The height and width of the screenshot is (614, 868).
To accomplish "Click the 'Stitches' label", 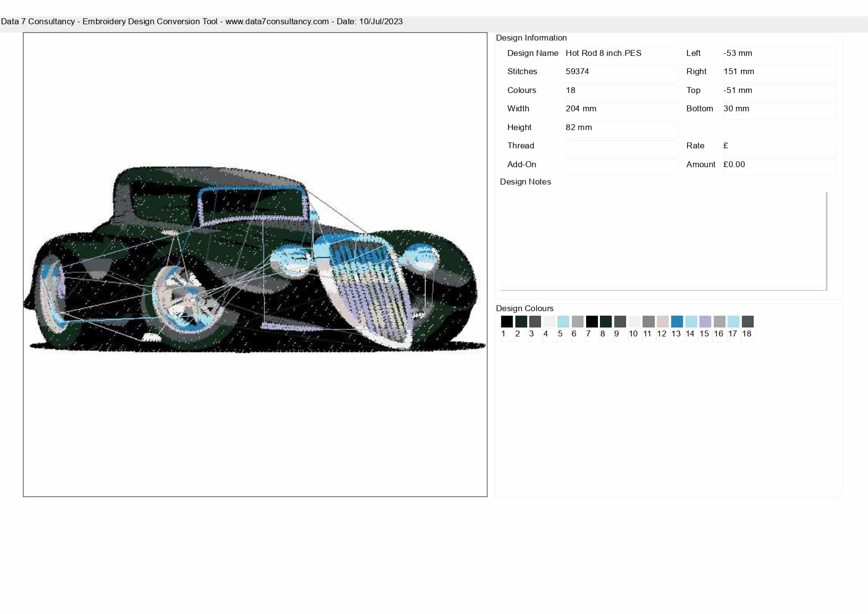I will (x=522, y=71).
